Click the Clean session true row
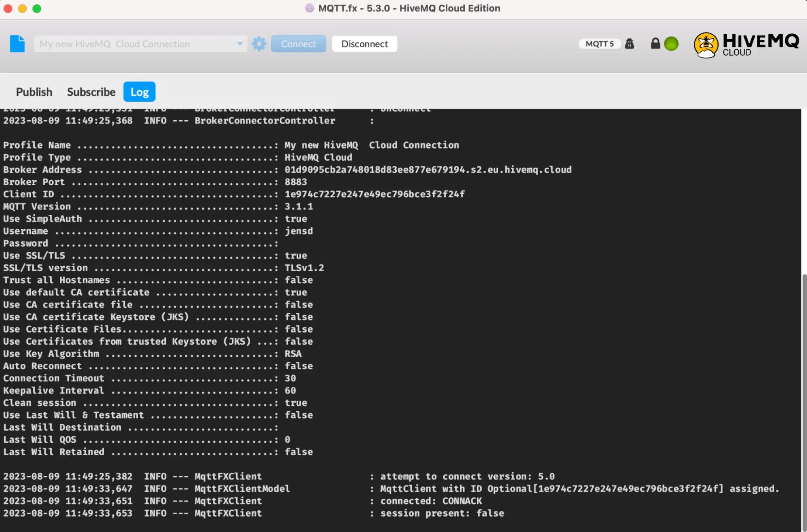The image size is (807, 532). tap(155, 403)
